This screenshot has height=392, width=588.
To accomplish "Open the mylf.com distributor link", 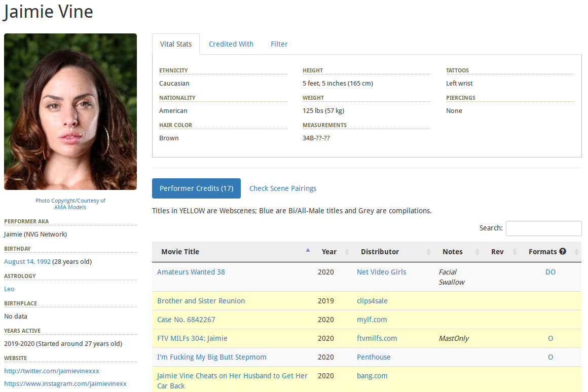I will pos(372,320).
